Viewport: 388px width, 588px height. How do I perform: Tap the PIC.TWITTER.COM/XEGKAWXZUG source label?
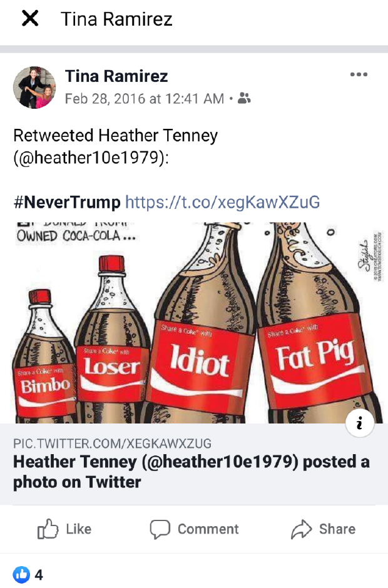coord(112,444)
